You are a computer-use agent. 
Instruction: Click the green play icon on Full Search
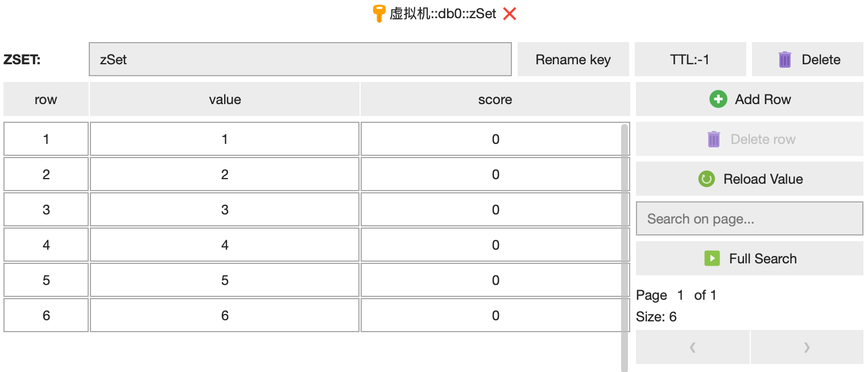click(713, 258)
